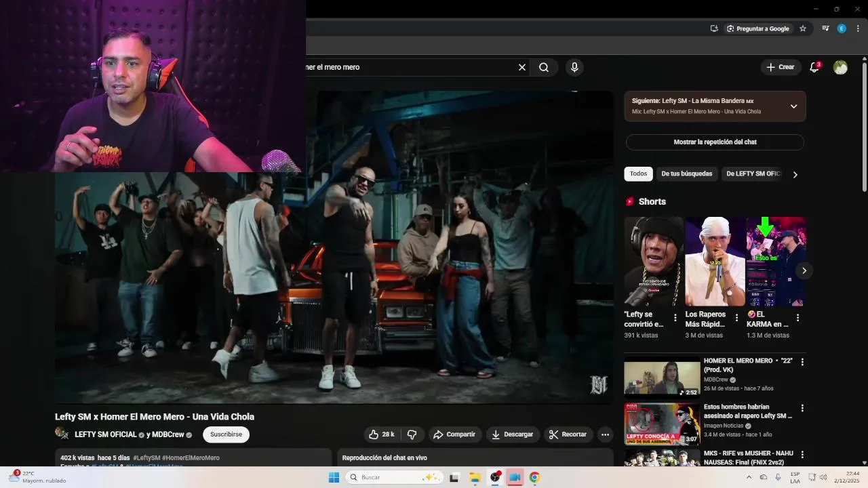Open YouTube account avatar menu

click(x=840, y=67)
